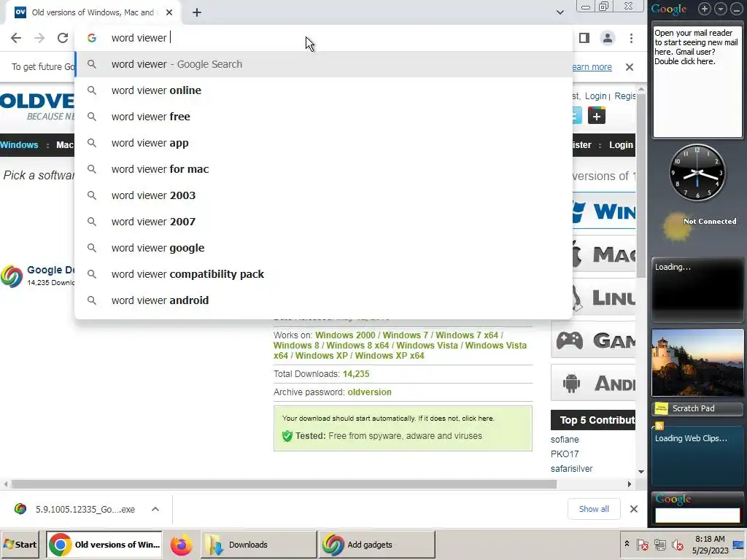Screen dimensions: 747x560
Task: Click the Google plus share icon
Action: pyautogui.click(x=597, y=116)
